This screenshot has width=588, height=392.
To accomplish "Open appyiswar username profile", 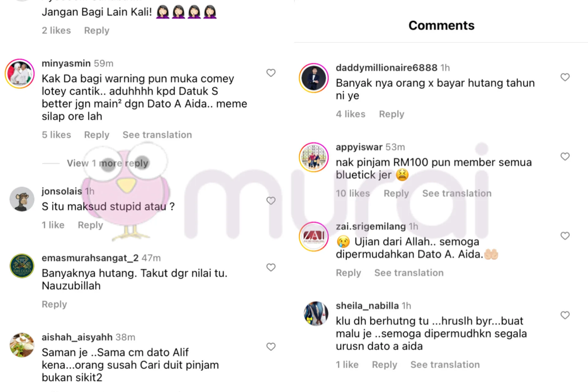I will [x=359, y=147].
